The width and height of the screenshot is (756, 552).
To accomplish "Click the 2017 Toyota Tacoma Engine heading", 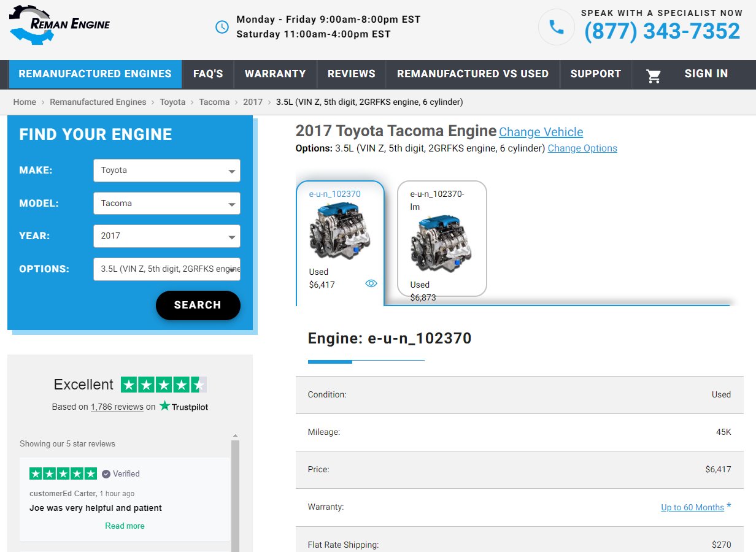I will point(396,131).
